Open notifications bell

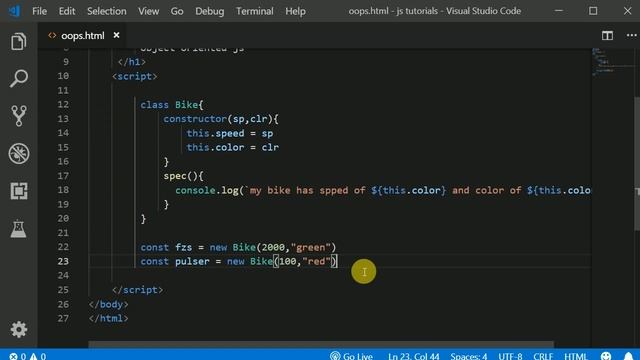pos(629,356)
